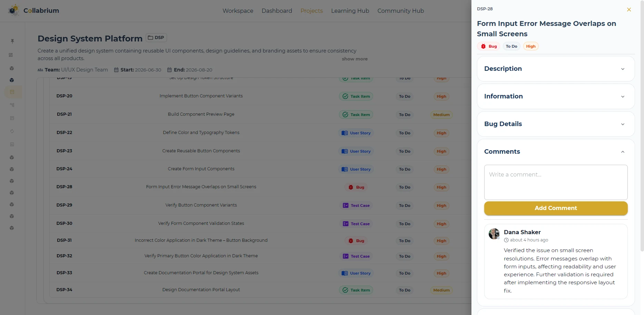Click the Collabrium logo icon
The height and width of the screenshot is (315, 644).
[x=13, y=10]
